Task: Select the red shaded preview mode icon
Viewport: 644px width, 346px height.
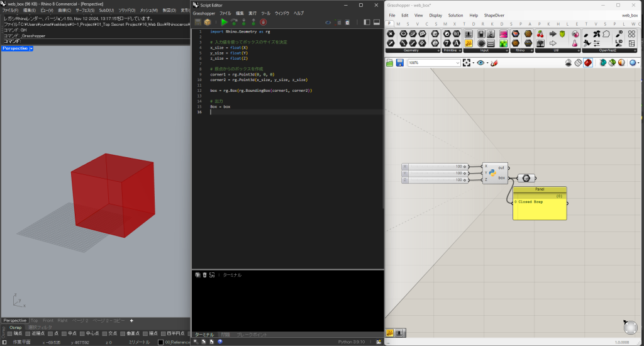Action: (x=587, y=63)
